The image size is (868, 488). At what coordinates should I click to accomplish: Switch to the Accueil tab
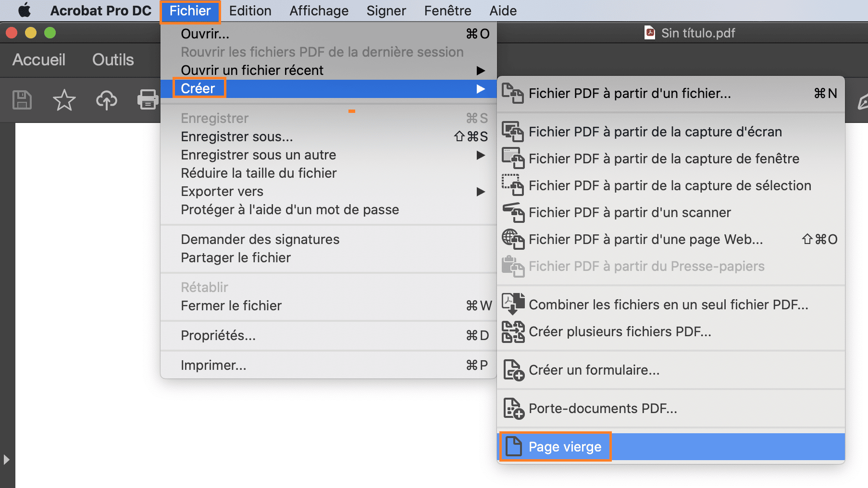pyautogui.click(x=38, y=60)
